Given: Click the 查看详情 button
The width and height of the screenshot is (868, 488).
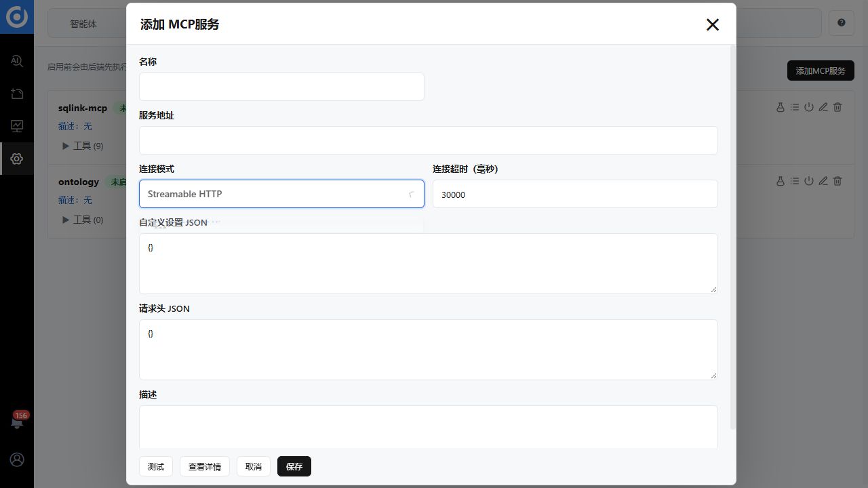Looking at the screenshot, I should (205, 466).
